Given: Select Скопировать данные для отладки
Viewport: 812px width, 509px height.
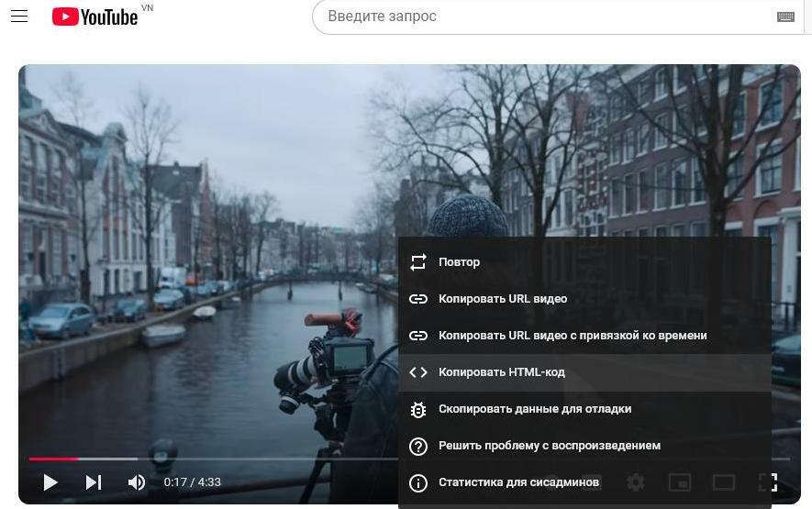Looking at the screenshot, I should pyautogui.click(x=584, y=409).
